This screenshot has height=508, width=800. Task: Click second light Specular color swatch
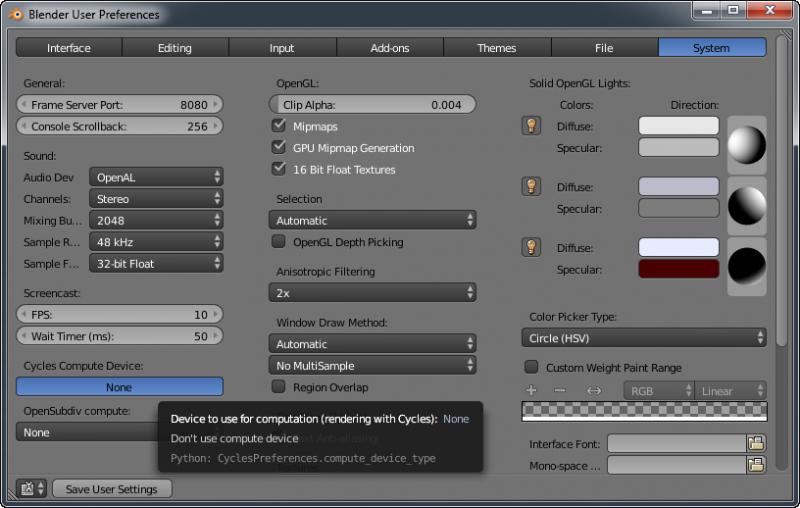679,208
